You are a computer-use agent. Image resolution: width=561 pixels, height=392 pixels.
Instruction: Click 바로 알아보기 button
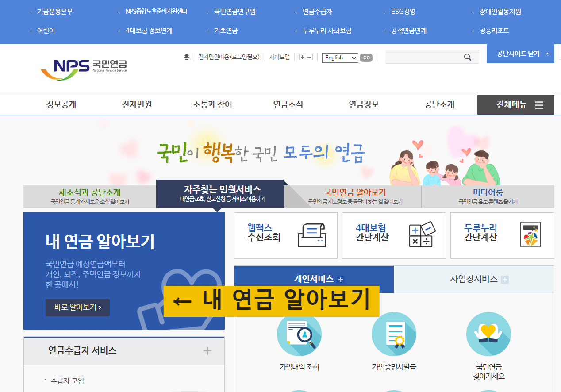click(77, 307)
